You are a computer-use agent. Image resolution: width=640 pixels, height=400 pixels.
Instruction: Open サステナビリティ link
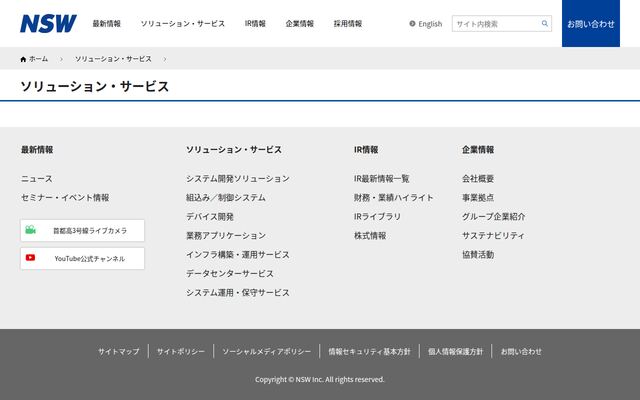tap(493, 236)
